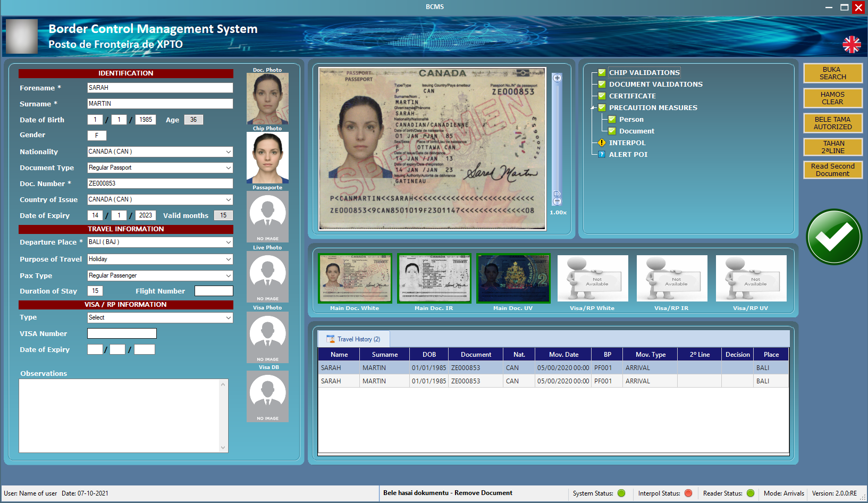Click the Travel History tab icon

331,339
